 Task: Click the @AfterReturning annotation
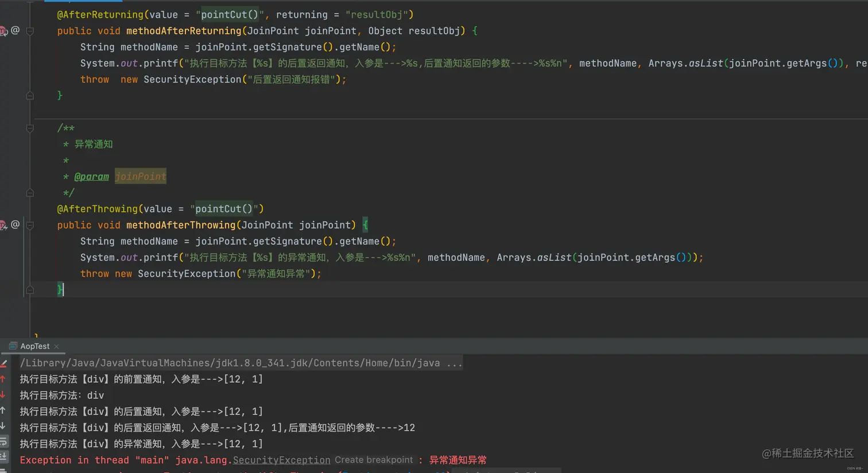100,15
